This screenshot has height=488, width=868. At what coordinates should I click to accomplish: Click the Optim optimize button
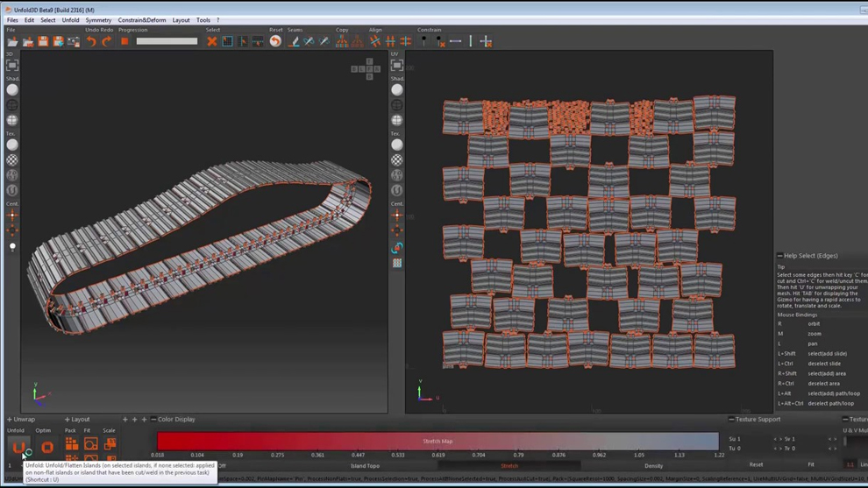point(47,447)
